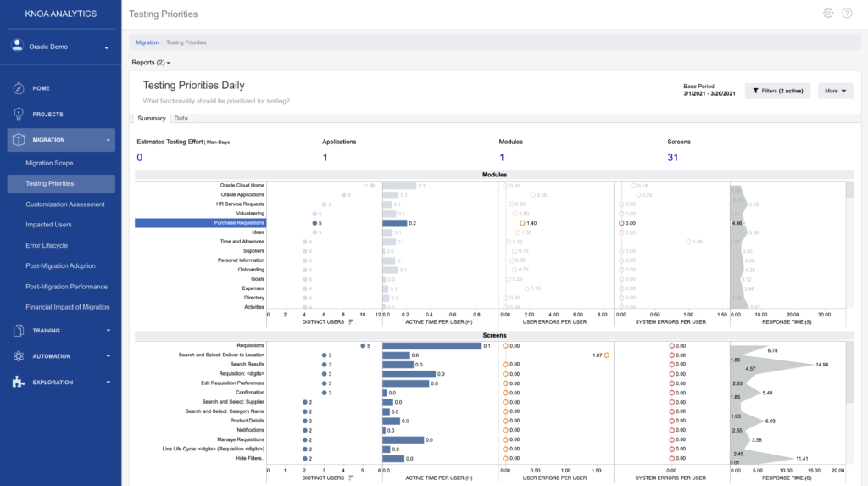This screenshot has height=486, width=868.
Task: Select the Product Details screen row
Action: [x=247, y=421]
